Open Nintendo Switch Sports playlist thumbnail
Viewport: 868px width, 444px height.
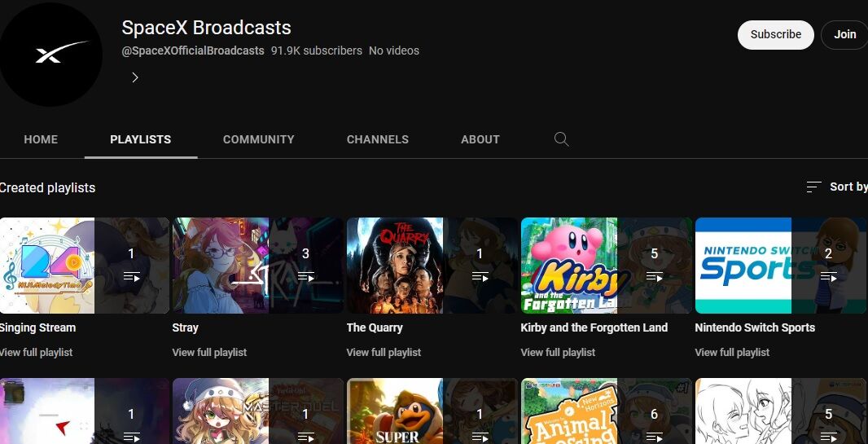[x=781, y=266]
